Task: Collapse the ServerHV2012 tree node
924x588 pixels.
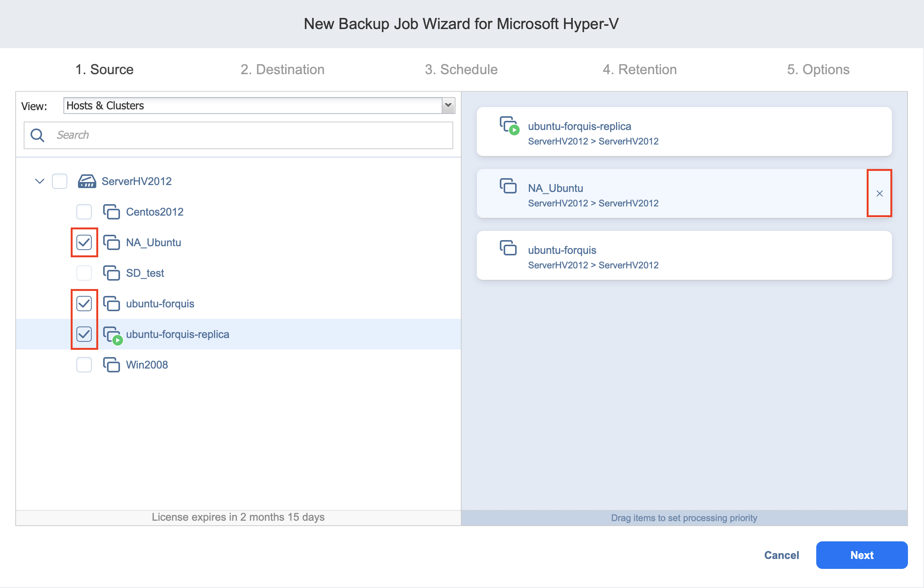Action: (x=39, y=181)
